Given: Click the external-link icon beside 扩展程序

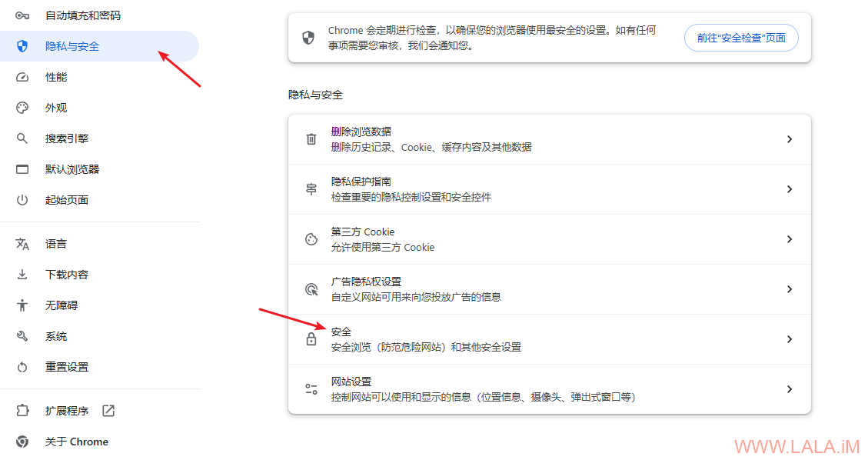Looking at the screenshot, I should pos(108,411).
